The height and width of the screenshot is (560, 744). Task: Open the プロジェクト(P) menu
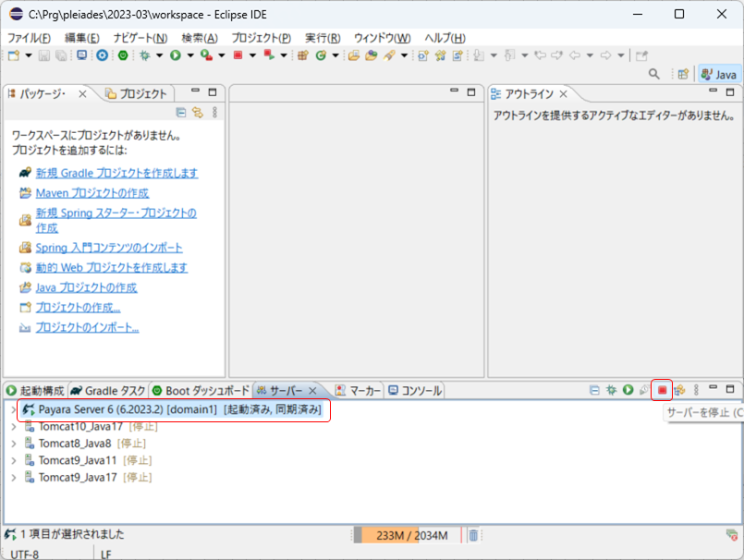tap(262, 38)
